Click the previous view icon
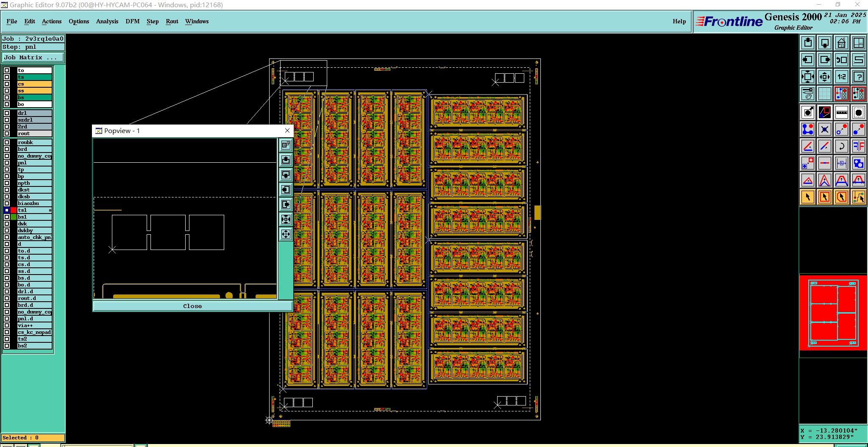The height and width of the screenshot is (447, 868). pos(842,60)
